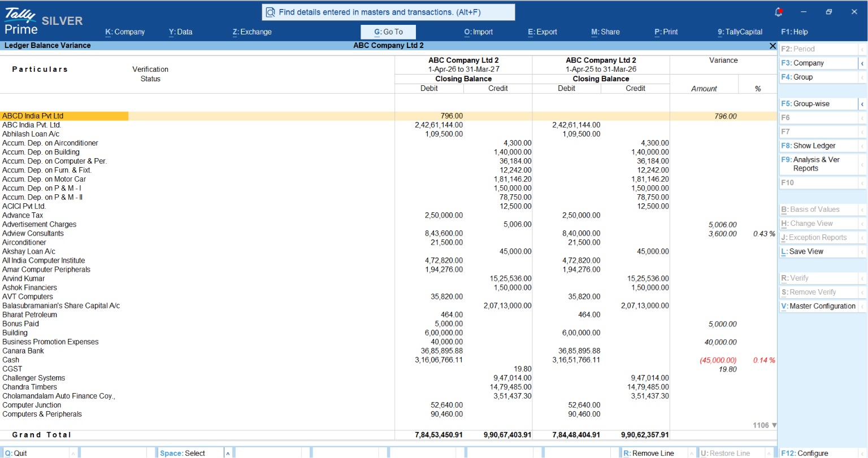Screen dimensions: 868x458
Task: Open the O: Import menu
Action: 479,32
